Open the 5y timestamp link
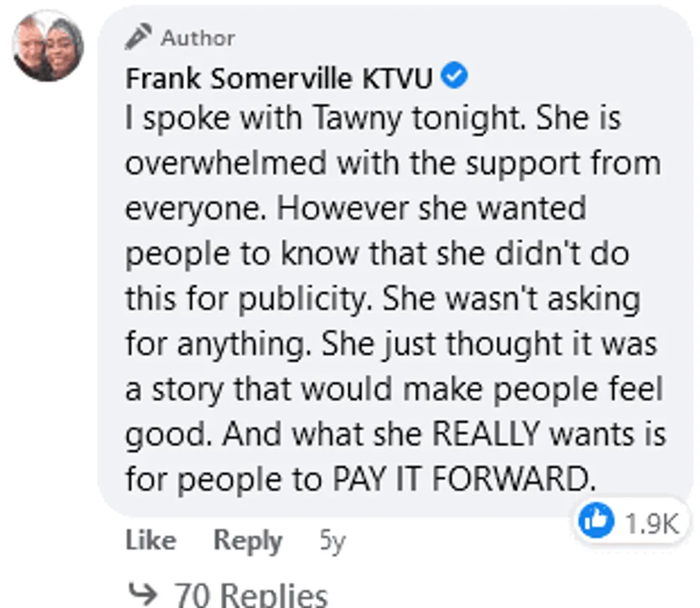The width and height of the screenshot is (700, 608). (x=332, y=541)
